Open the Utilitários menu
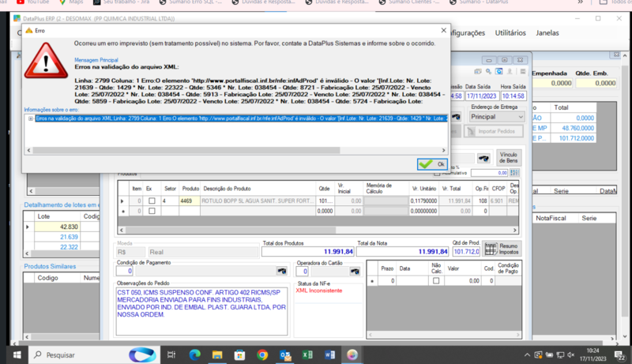This screenshot has height=364, width=632. coord(510,33)
